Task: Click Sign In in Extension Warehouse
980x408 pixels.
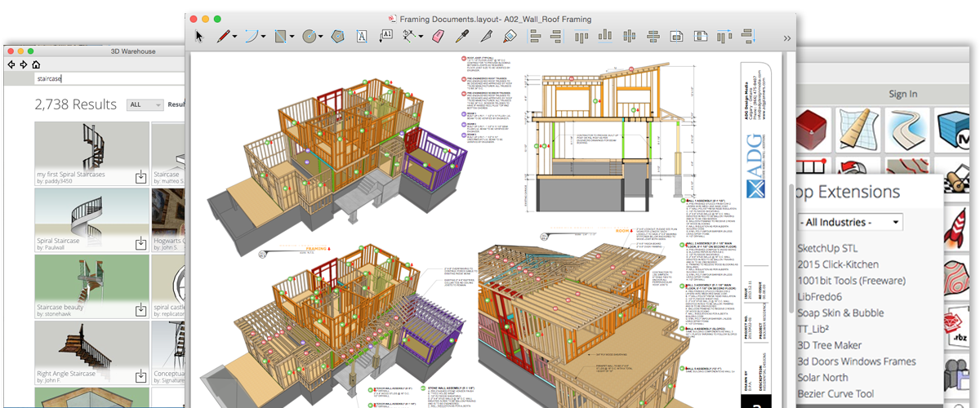Action: [902, 94]
